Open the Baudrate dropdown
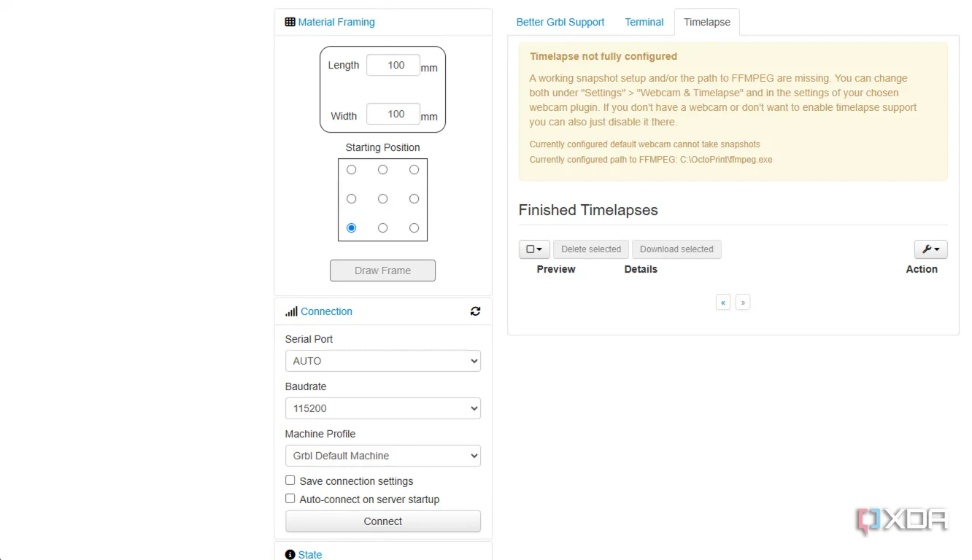Image resolution: width=972 pixels, height=560 pixels. pos(382,408)
